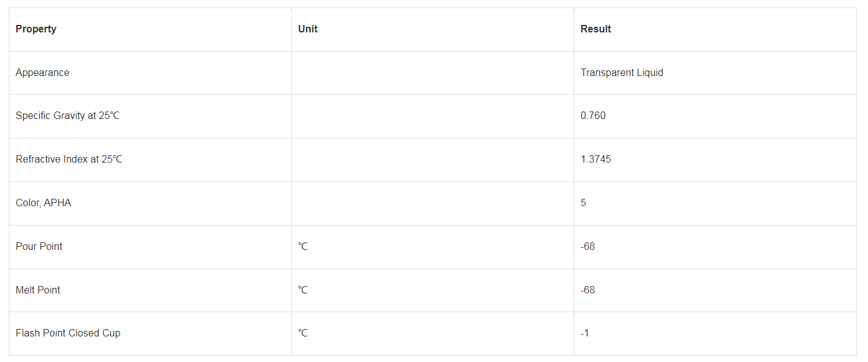The height and width of the screenshot is (362, 868).
Task: Click the Melt Point property cell
Action: pyautogui.click(x=150, y=290)
